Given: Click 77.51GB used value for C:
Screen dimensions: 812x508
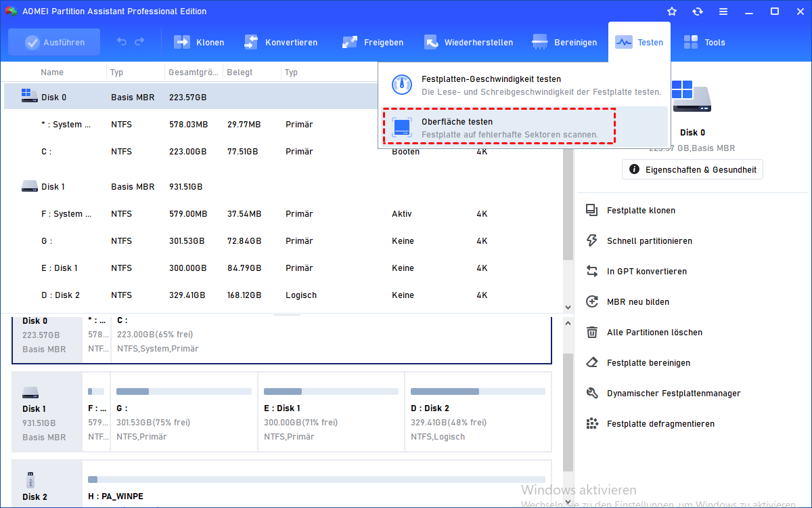Looking at the screenshot, I should 244,152.
